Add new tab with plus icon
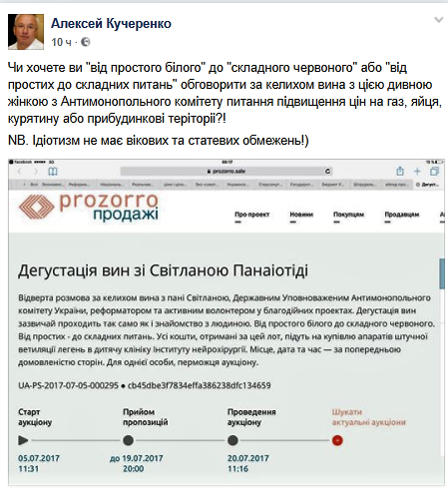 click(x=417, y=172)
